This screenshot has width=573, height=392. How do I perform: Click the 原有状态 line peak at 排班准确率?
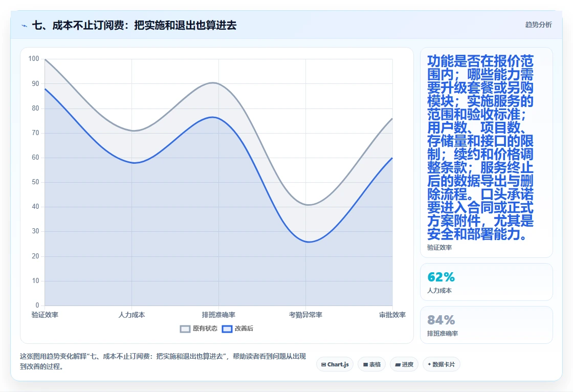tap(218, 83)
